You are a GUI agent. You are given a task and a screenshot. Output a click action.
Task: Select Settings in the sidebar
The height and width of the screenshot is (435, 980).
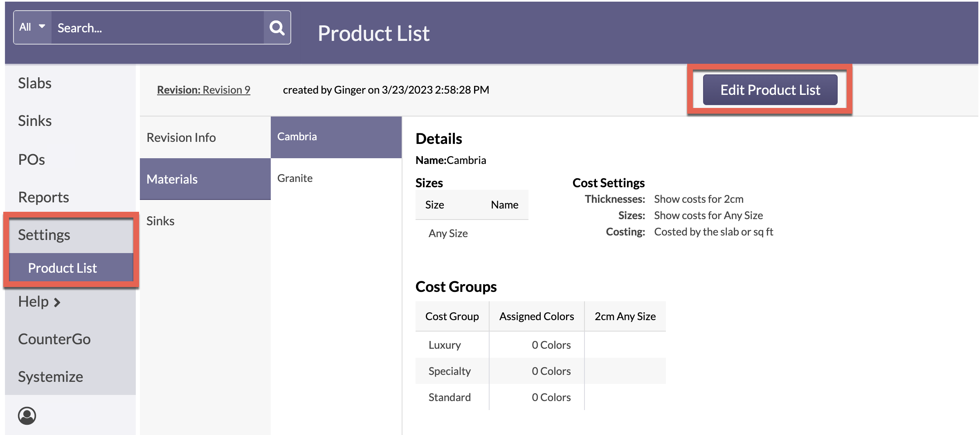pos(44,235)
